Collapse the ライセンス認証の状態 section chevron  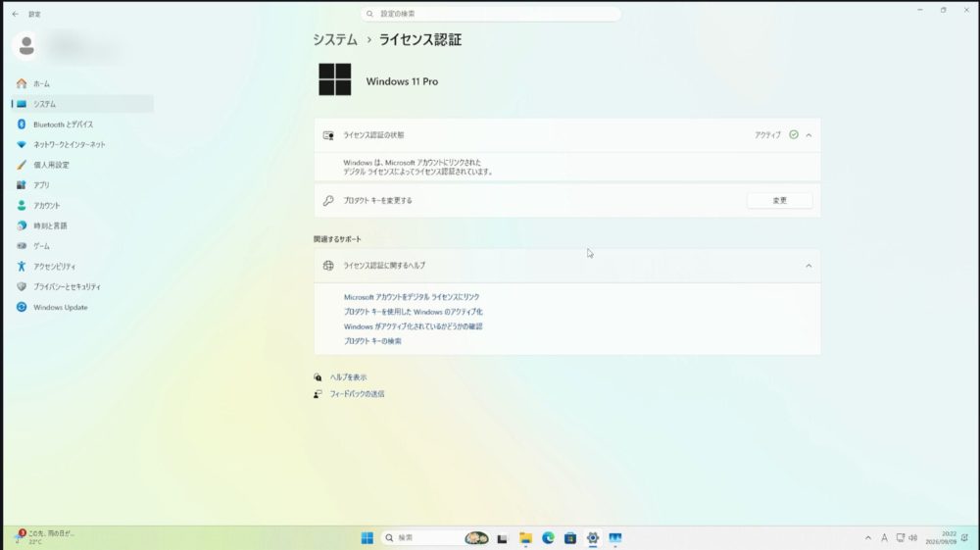point(808,135)
